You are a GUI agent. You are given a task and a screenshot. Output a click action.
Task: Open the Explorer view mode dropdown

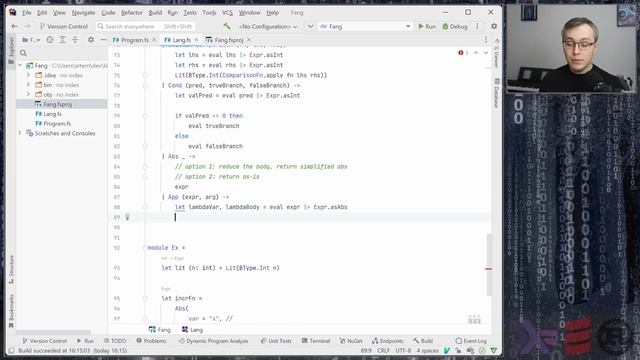(x=31, y=40)
